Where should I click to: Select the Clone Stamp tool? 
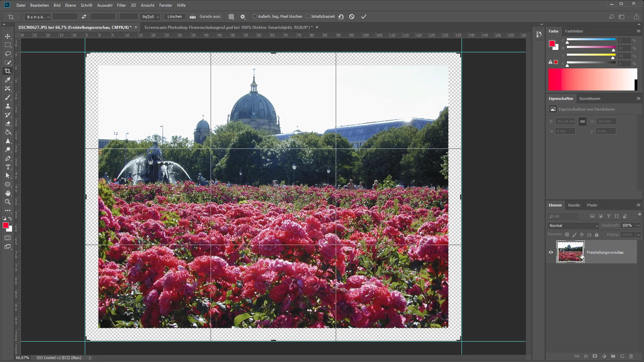[x=8, y=106]
